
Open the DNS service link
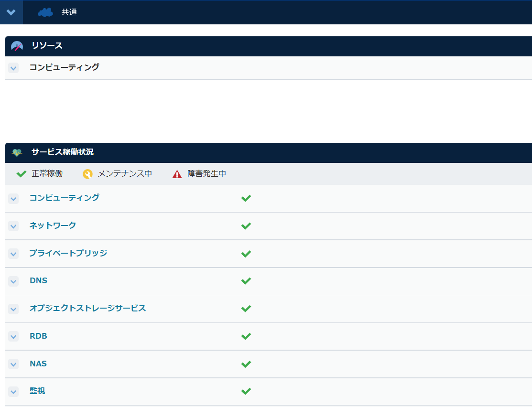pos(38,280)
